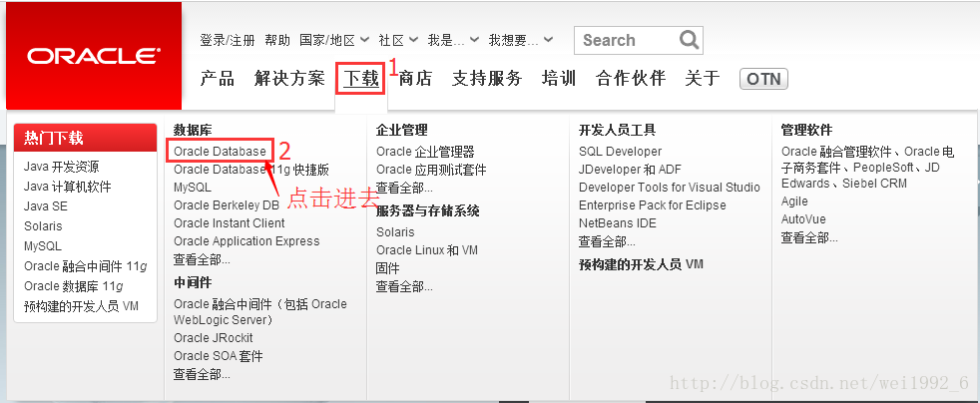
Task: Open Oracle 融合管理软件 applications link
Action: click(867, 168)
